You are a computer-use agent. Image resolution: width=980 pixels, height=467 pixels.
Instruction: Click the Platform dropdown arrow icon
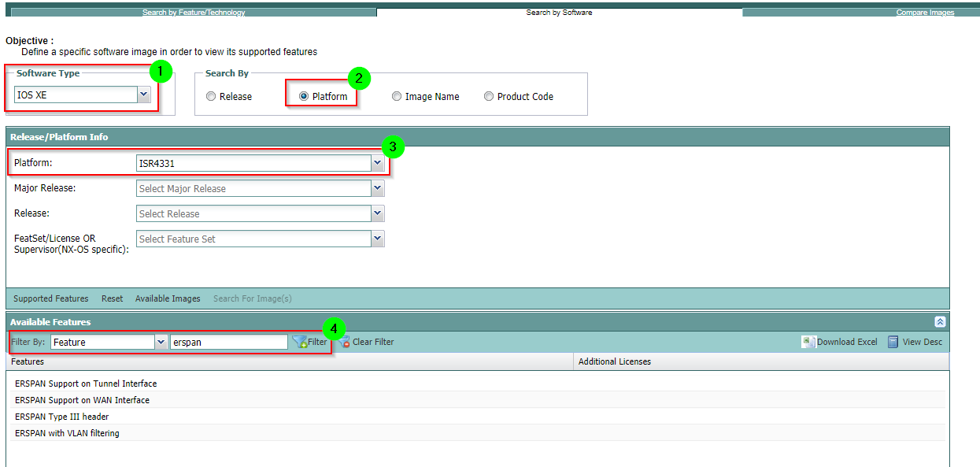tap(377, 162)
